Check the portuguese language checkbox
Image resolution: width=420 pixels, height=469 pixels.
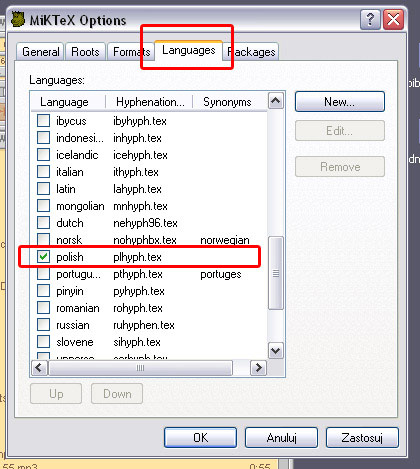(x=43, y=273)
